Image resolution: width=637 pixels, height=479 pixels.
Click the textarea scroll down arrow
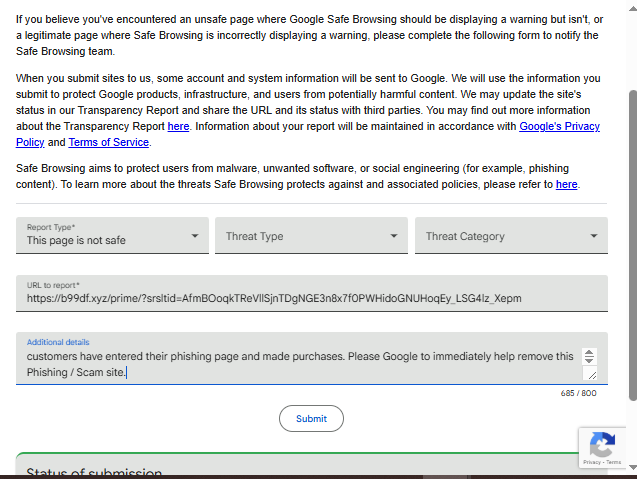pos(589,360)
